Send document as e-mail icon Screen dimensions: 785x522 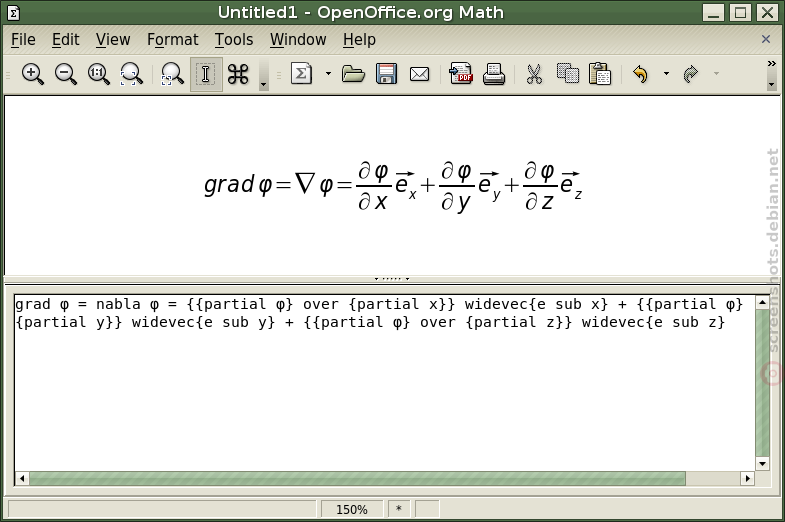click(420, 75)
